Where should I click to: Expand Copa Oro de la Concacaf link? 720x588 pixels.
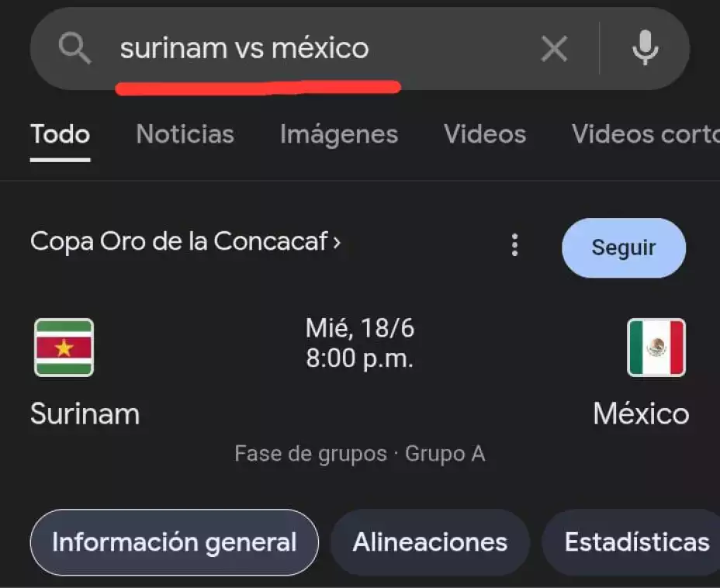pos(185,242)
